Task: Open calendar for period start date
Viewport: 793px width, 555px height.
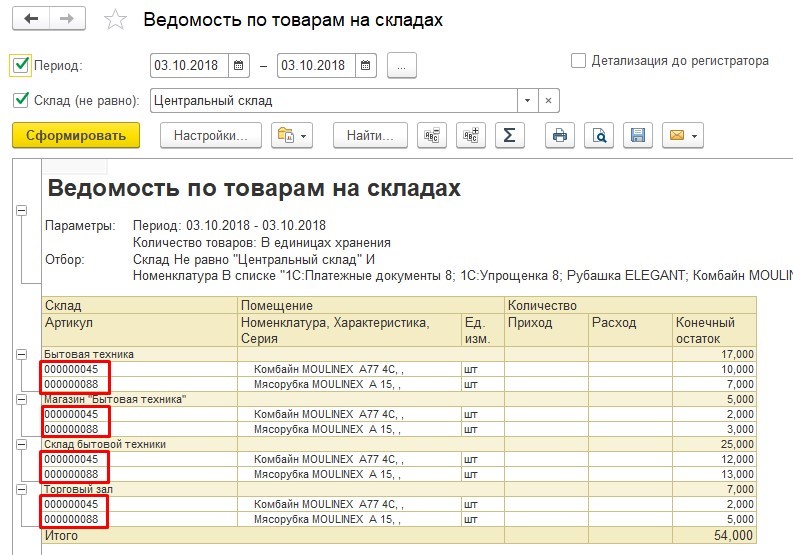Action: tap(239, 65)
